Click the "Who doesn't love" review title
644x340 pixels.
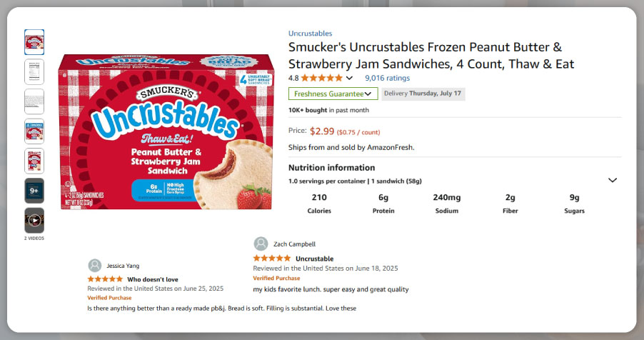153,279
